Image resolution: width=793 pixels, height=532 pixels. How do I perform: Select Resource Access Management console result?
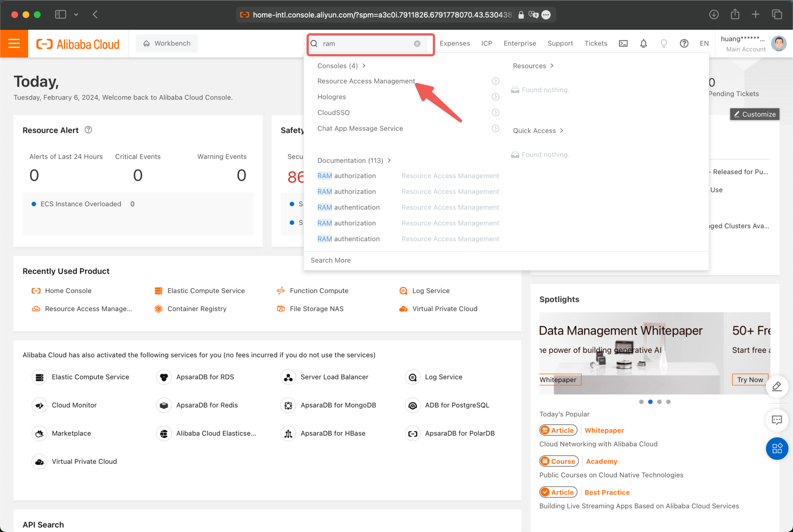(366, 81)
